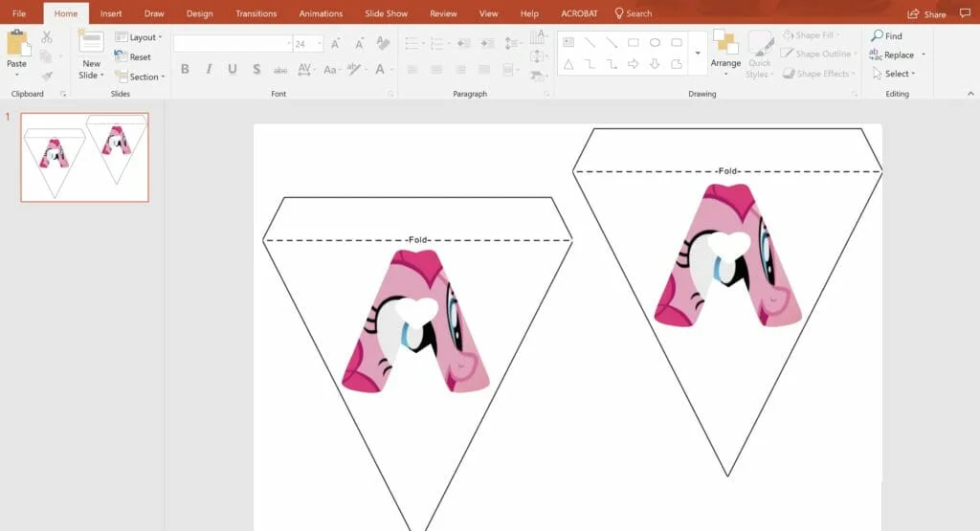Convert to SmartArt icon

pos(538,77)
